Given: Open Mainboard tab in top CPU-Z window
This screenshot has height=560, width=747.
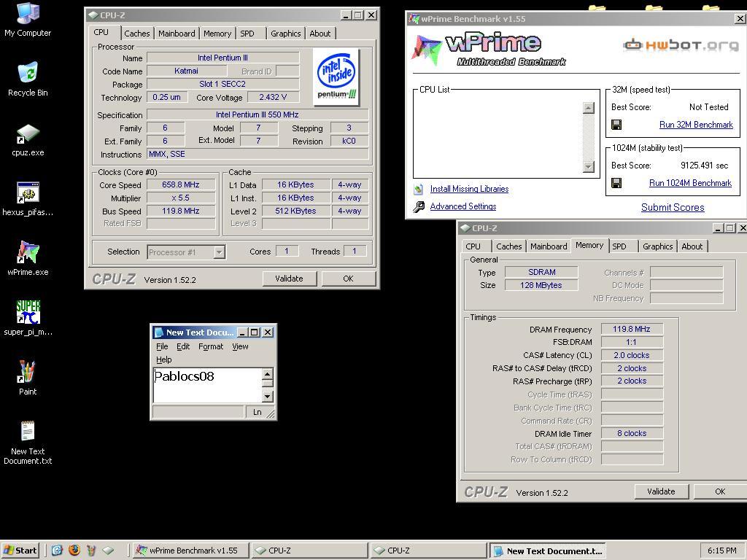Looking at the screenshot, I should tap(177, 34).
